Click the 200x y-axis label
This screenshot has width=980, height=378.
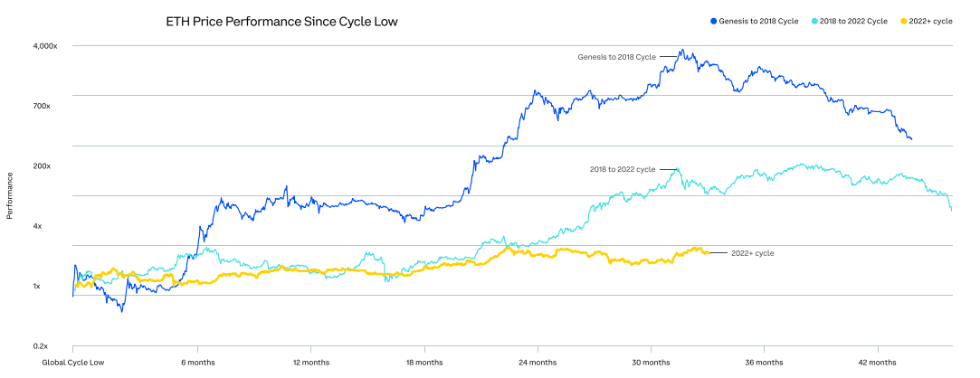pos(42,166)
